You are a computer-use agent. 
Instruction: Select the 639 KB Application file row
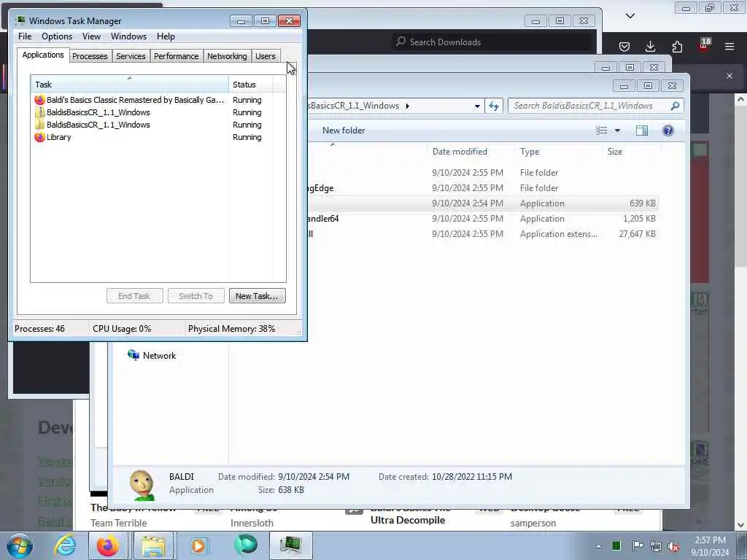pos(482,203)
